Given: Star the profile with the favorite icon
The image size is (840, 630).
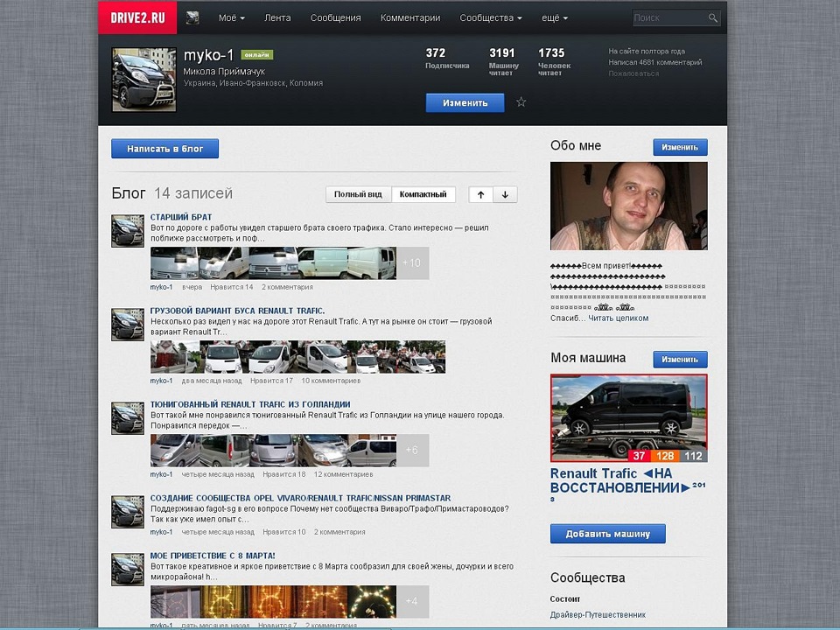Looking at the screenshot, I should point(521,101).
